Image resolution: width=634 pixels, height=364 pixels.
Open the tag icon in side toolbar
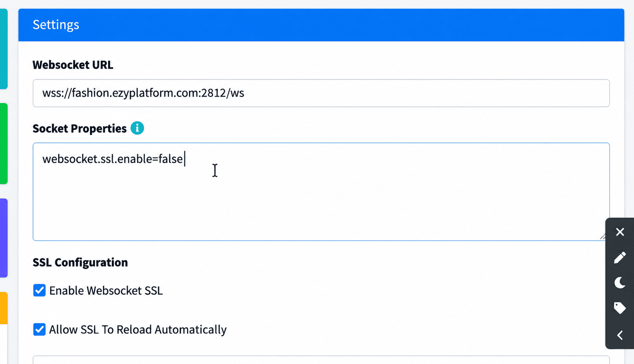coord(620,308)
